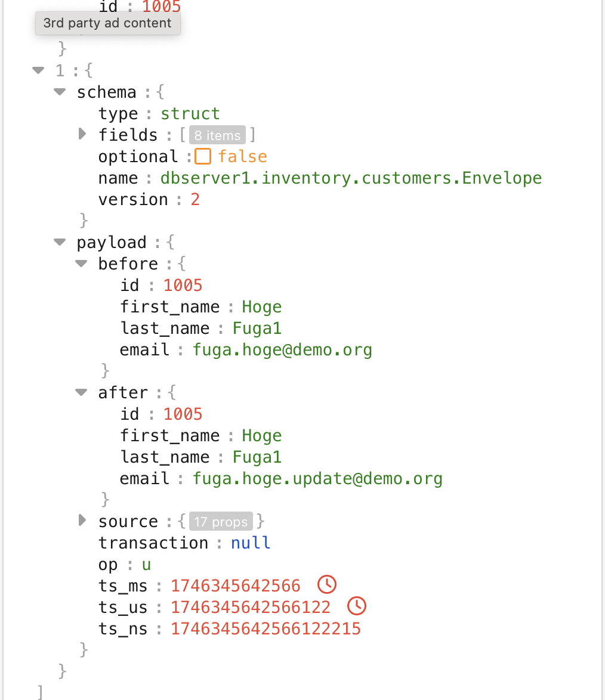Select version value 2

[195, 200]
